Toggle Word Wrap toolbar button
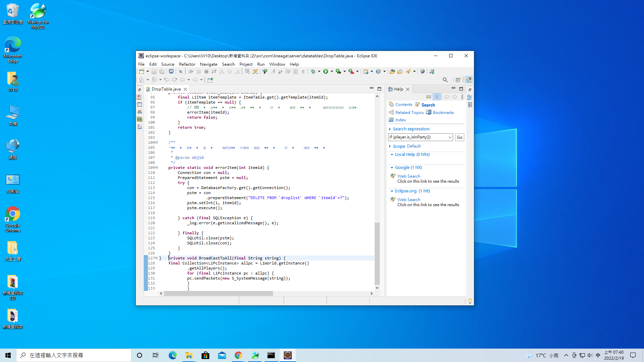 (x=288, y=71)
